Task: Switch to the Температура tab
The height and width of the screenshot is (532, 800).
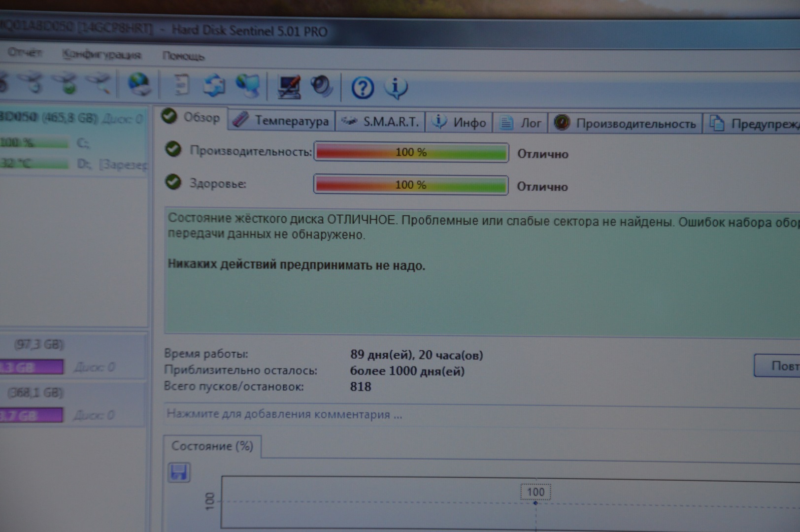Action: pos(281,121)
